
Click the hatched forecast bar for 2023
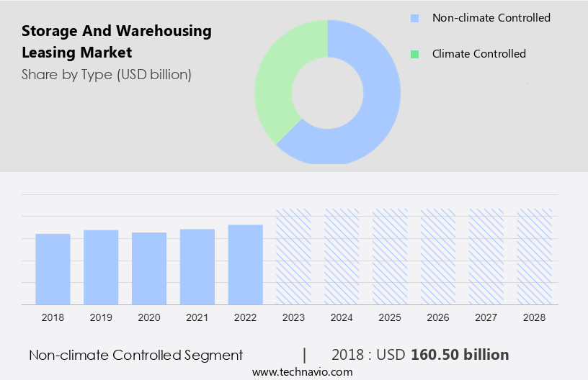coord(294,256)
